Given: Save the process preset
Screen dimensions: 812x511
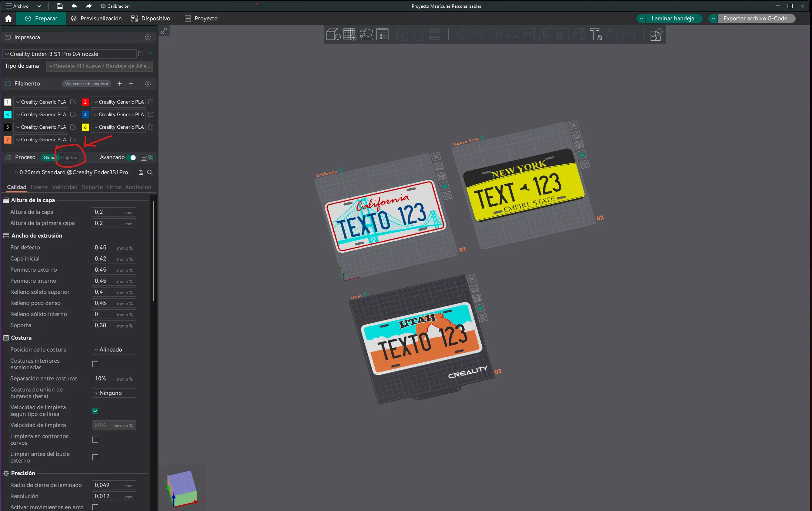Looking at the screenshot, I should (141, 172).
